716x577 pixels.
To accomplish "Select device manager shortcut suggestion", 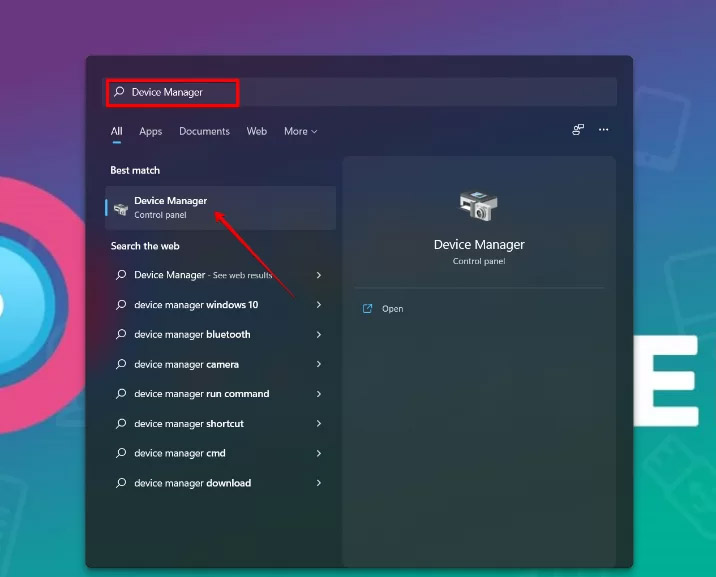I will tap(221, 424).
